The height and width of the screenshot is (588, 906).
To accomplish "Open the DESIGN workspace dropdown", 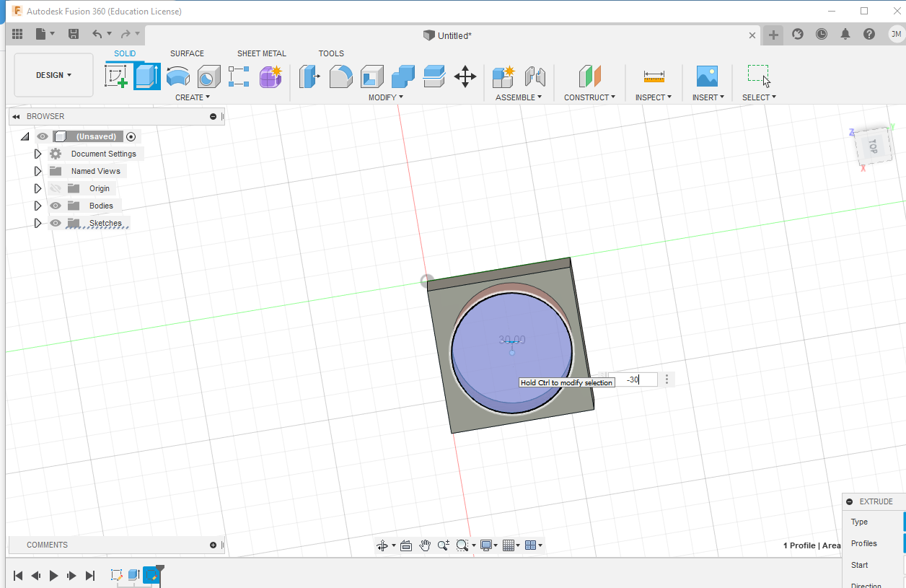I will [x=54, y=75].
